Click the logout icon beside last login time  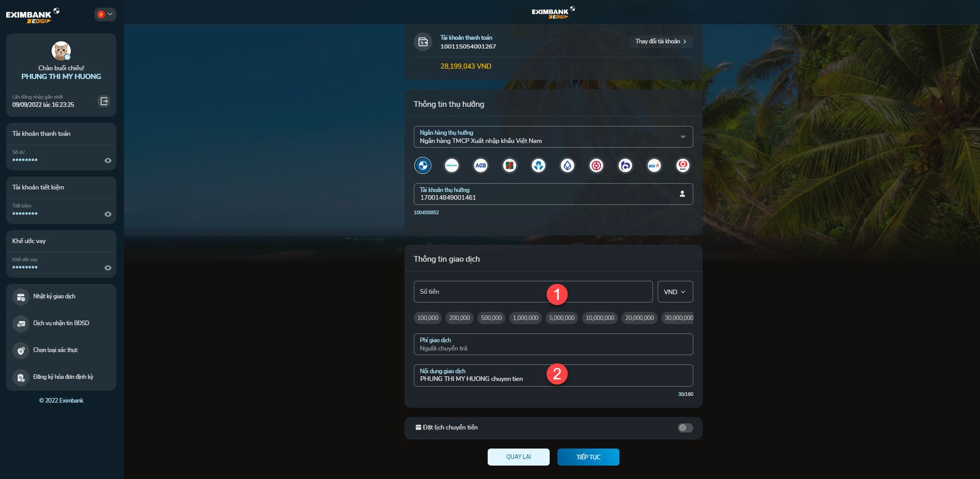pyautogui.click(x=104, y=101)
